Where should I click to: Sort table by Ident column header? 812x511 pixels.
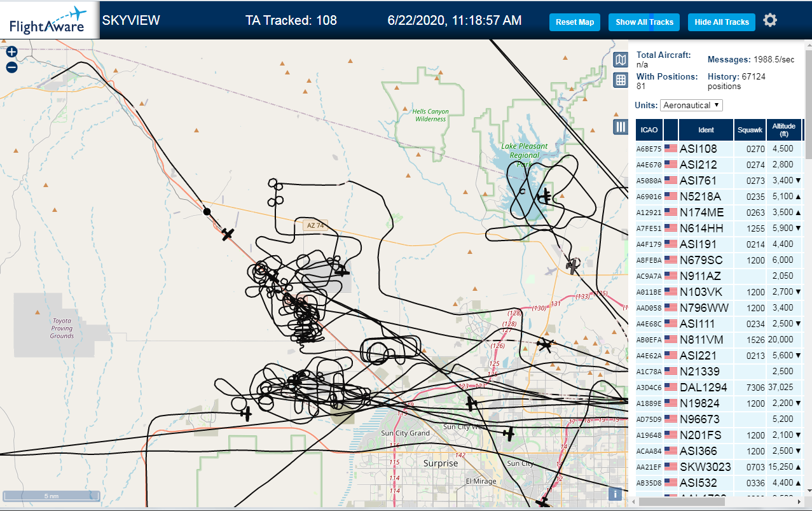pyautogui.click(x=706, y=130)
